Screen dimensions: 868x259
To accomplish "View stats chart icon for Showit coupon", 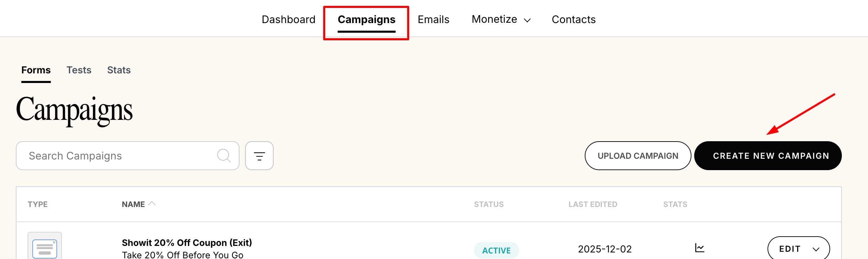I will 699,248.
